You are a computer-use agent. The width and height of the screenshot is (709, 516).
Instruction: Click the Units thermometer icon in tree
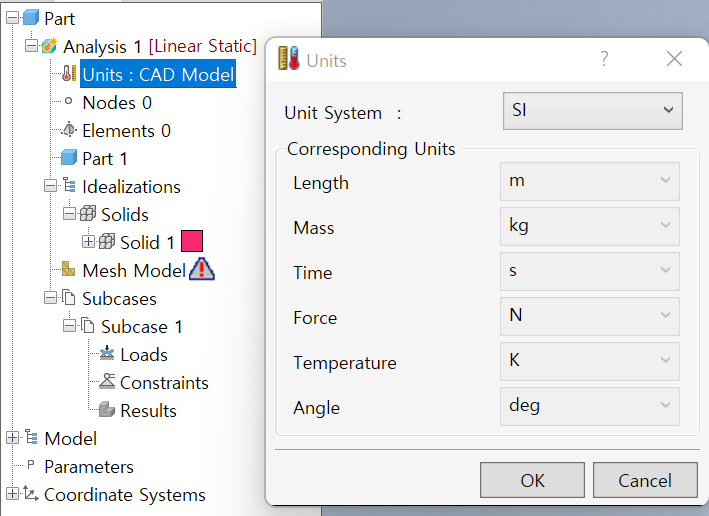click(x=68, y=74)
